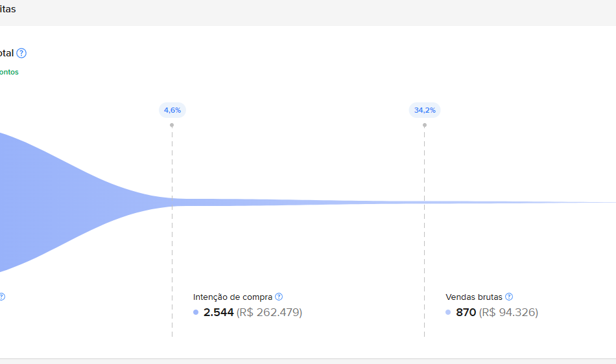Select the Intenção de compra label
The image size is (616, 364).
click(x=233, y=297)
